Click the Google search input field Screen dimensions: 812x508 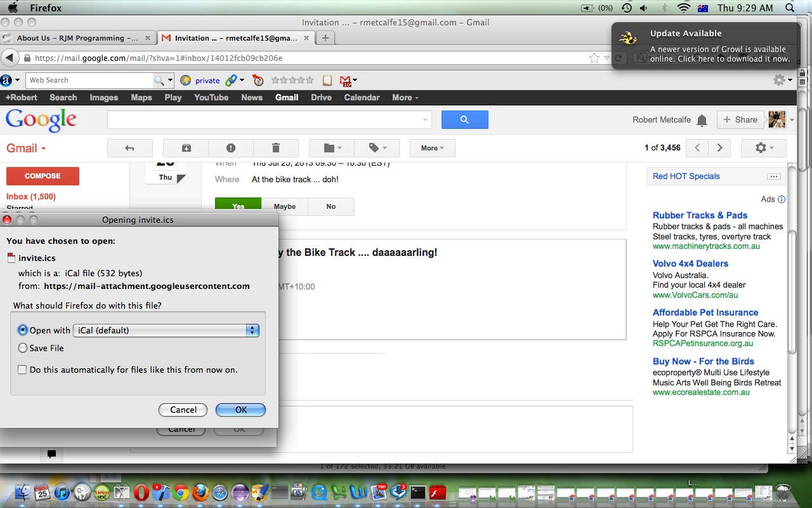pyautogui.click(x=266, y=119)
